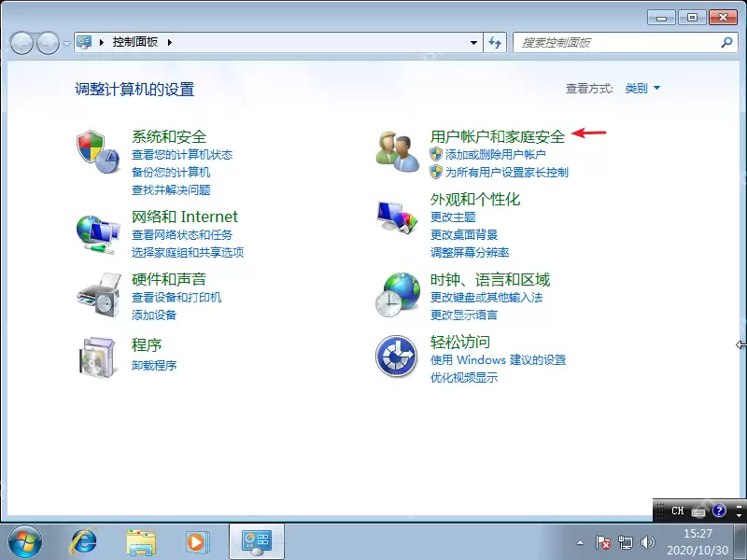Open the address bar history dropdown
Screen dimensions: 747x560
pos(473,42)
